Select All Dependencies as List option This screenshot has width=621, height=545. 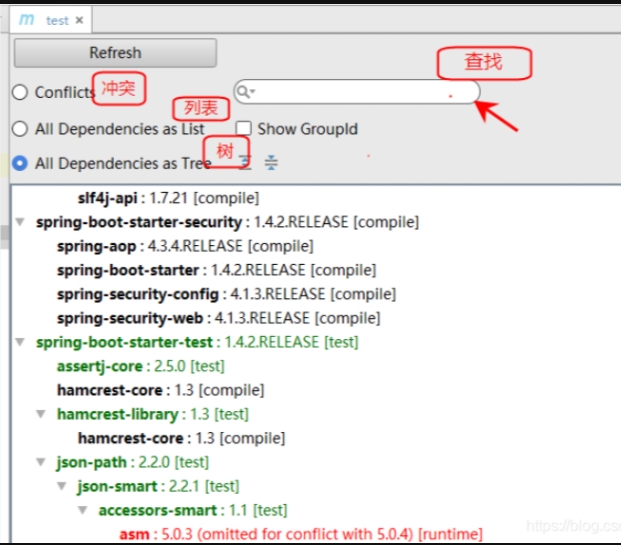(20, 129)
